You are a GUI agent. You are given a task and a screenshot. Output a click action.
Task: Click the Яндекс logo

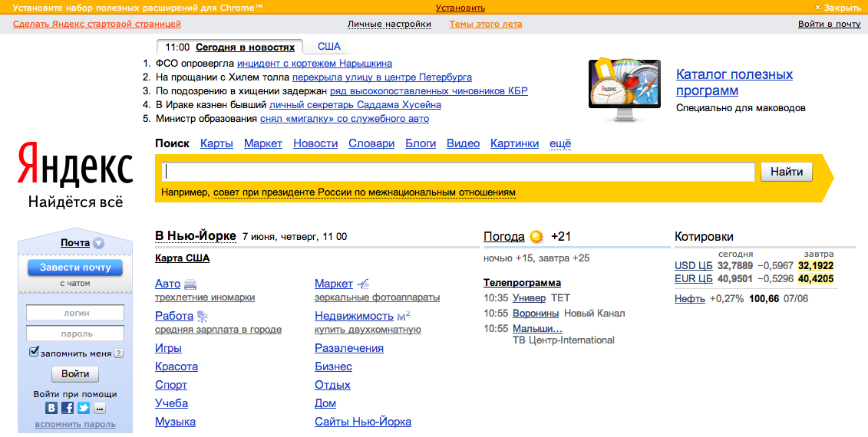[x=75, y=164]
